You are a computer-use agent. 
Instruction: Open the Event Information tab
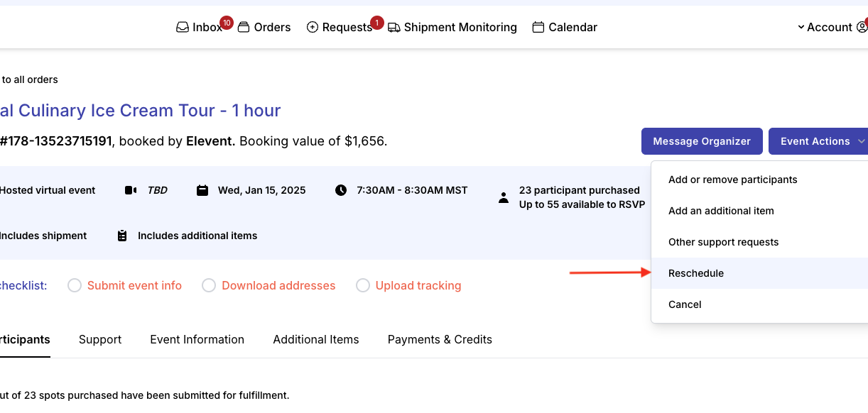click(x=197, y=339)
